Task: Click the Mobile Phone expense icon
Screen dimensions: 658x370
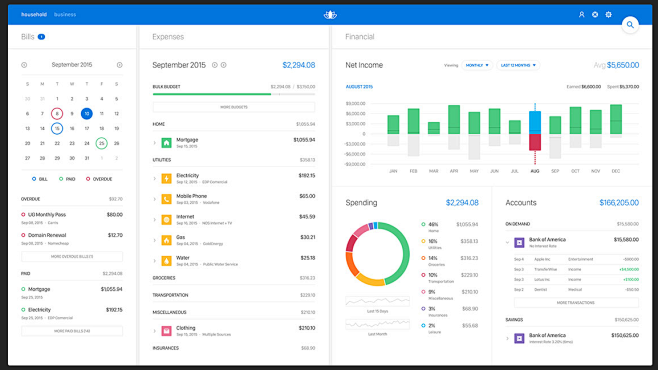Action: [x=167, y=199]
